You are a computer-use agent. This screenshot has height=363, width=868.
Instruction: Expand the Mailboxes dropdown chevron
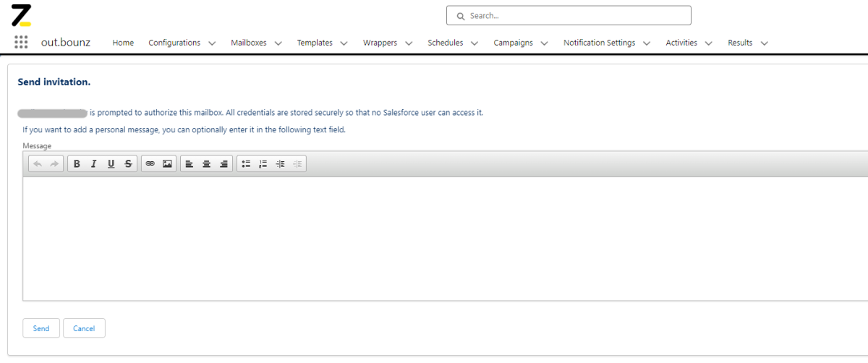pos(278,43)
